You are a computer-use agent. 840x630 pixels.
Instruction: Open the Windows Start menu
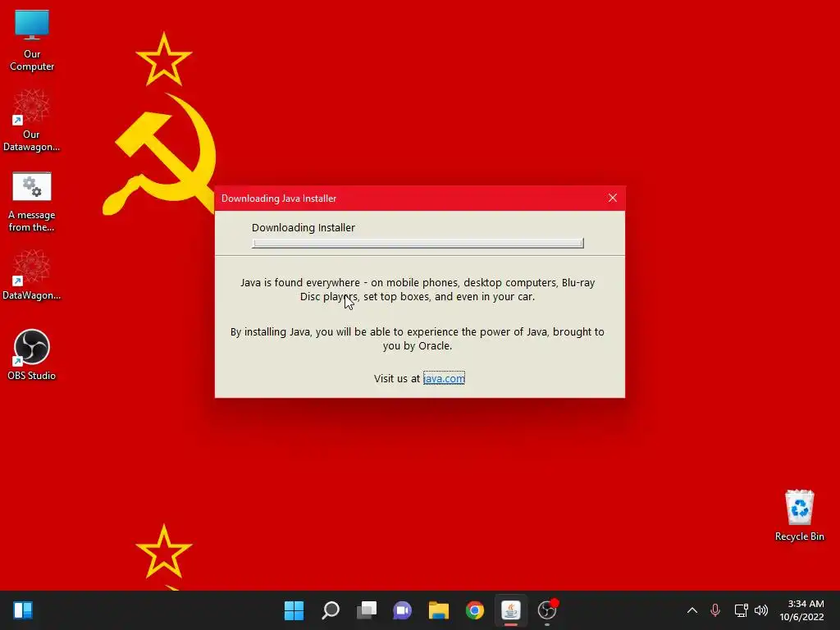coord(294,610)
